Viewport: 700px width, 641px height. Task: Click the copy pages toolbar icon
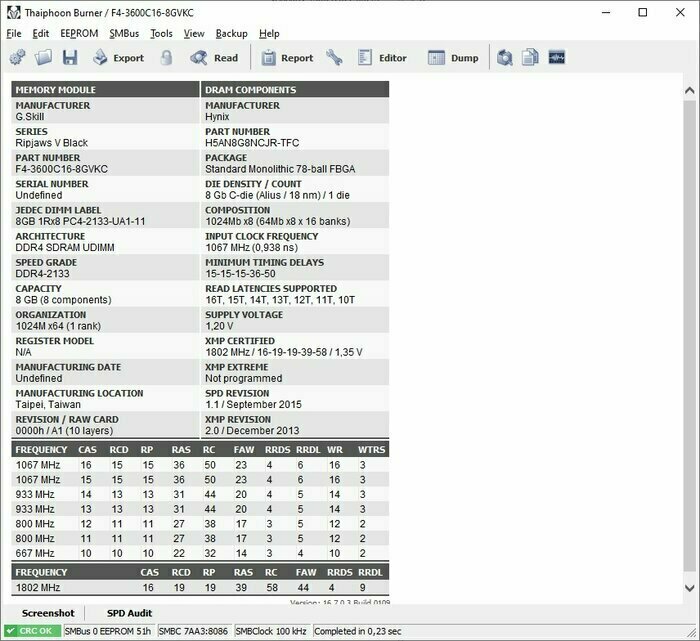(530, 58)
